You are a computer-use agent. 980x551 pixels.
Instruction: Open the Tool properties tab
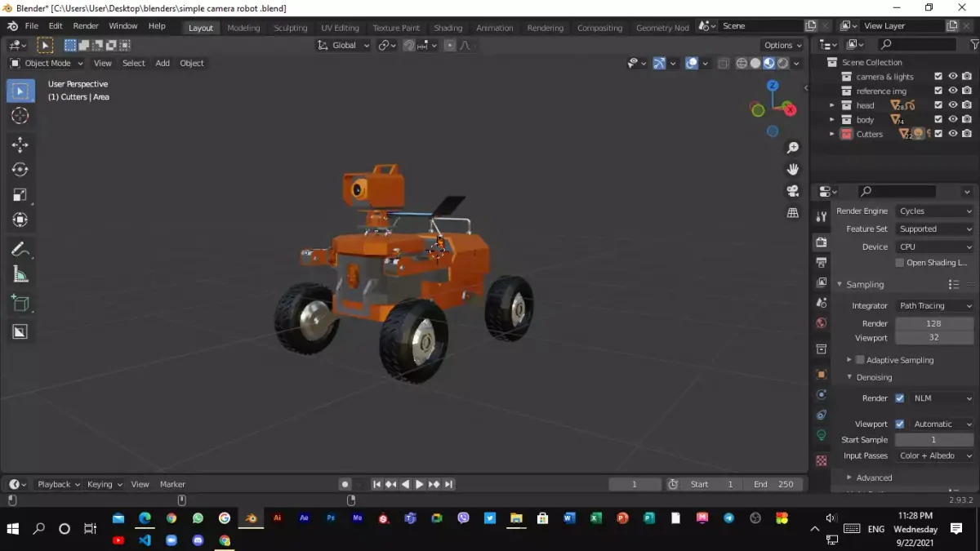point(822,216)
